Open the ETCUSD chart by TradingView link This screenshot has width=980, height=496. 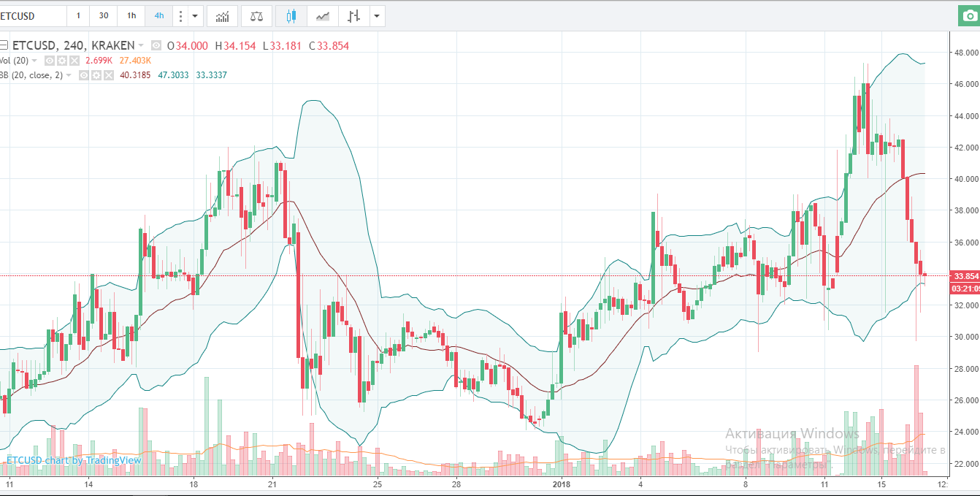click(73, 460)
